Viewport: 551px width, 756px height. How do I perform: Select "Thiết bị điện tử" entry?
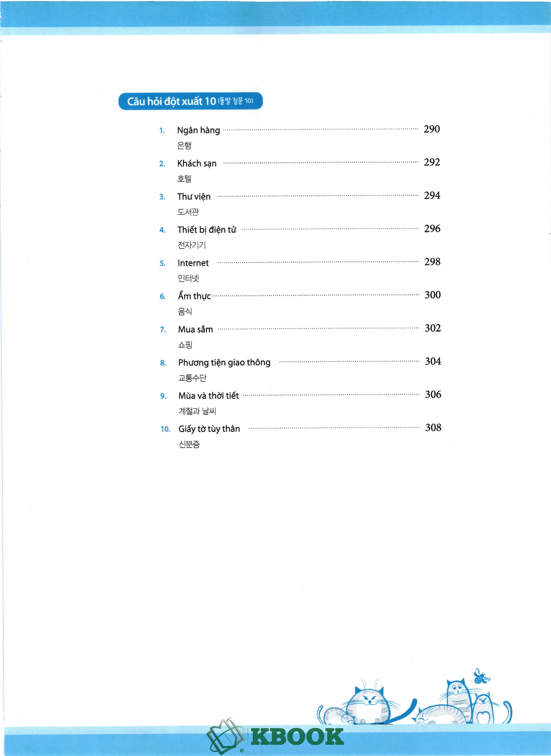(206, 230)
